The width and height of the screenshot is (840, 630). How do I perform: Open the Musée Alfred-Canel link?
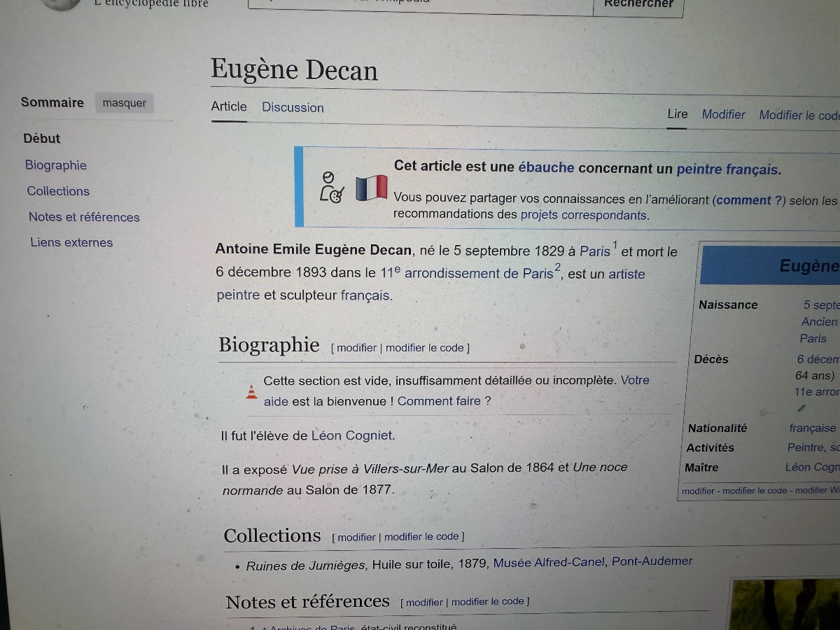549,563
